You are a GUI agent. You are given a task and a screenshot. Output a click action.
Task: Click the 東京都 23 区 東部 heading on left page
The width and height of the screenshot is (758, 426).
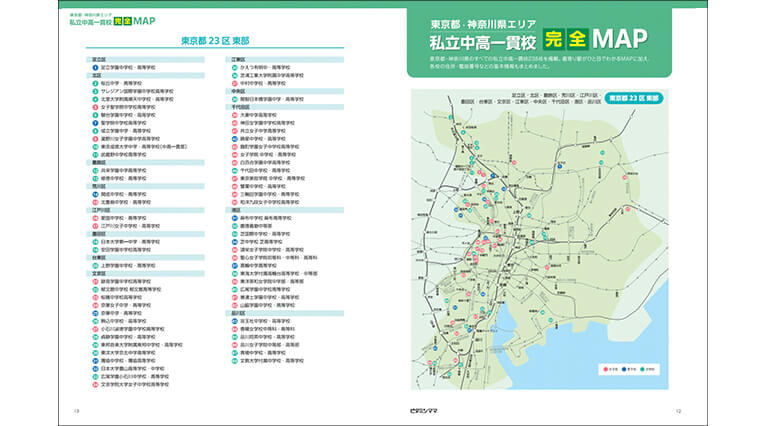(x=215, y=42)
